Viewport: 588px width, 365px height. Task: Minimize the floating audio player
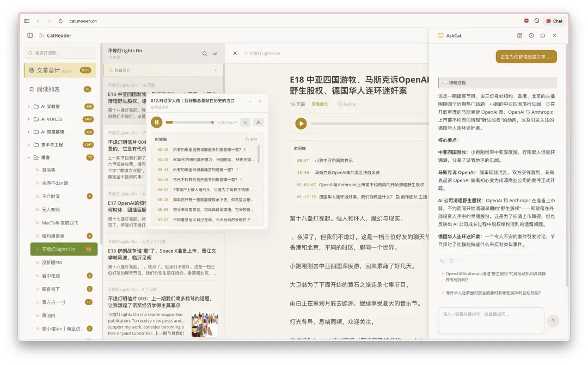coord(250,101)
